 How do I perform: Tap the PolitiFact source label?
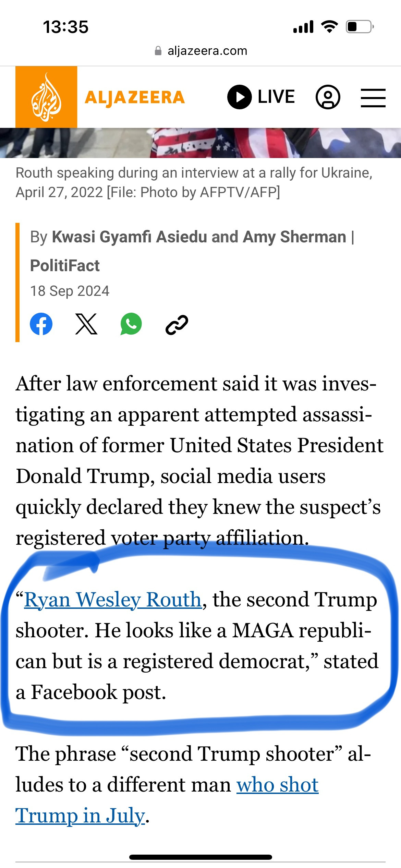point(65,266)
